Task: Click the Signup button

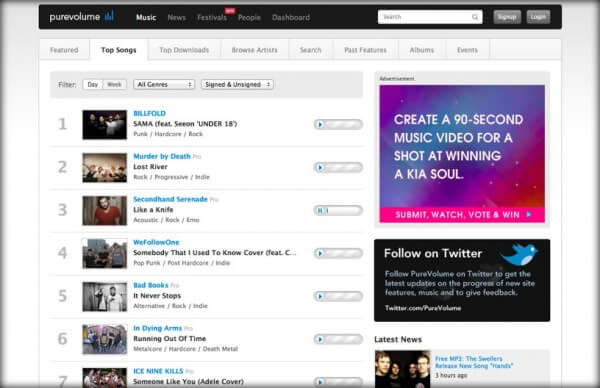Action: [x=507, y=17]
